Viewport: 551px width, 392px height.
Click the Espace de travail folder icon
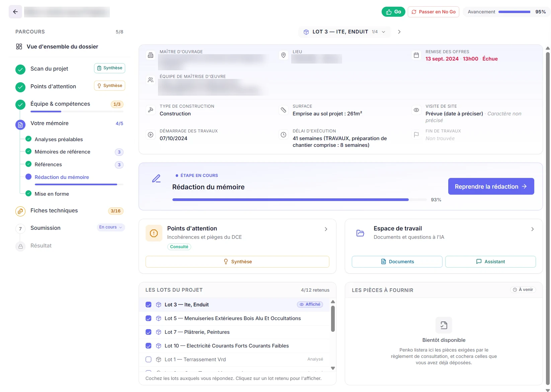click(x=360, y=233)
